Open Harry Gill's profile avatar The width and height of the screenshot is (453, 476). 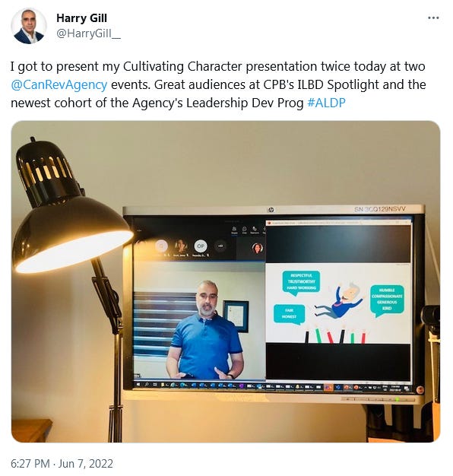[x=29, y=26]
